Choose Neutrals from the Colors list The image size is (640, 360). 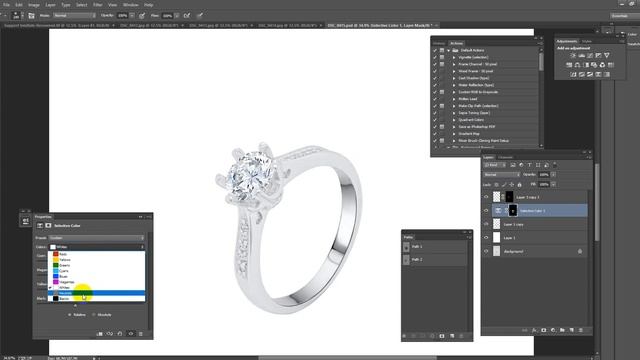point(96,293)
